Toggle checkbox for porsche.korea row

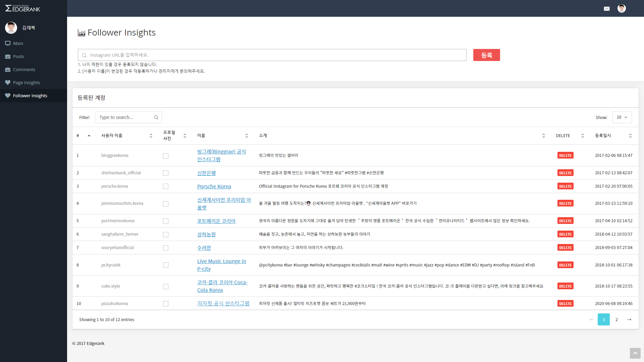[x=166, y=186]
